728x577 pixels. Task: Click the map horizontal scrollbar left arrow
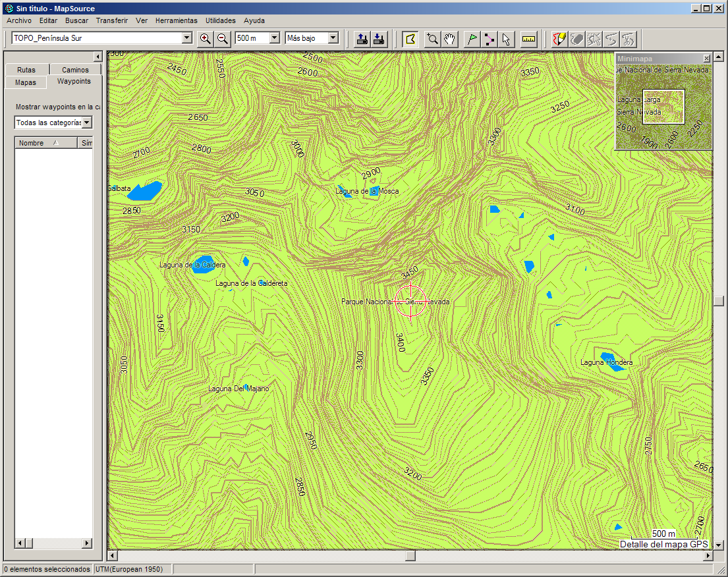pyautogui.click(x=113, y=556)
